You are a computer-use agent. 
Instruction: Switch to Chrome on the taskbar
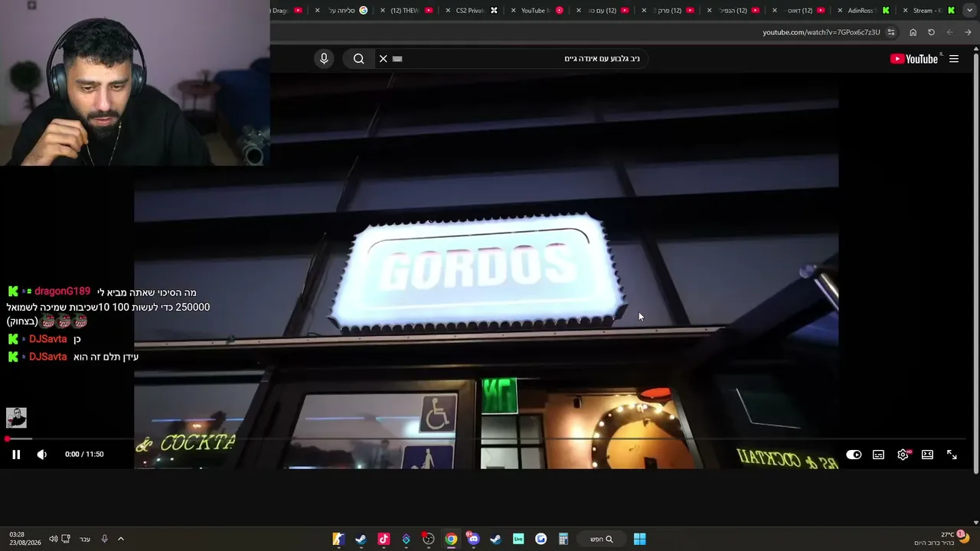(451, 539)
